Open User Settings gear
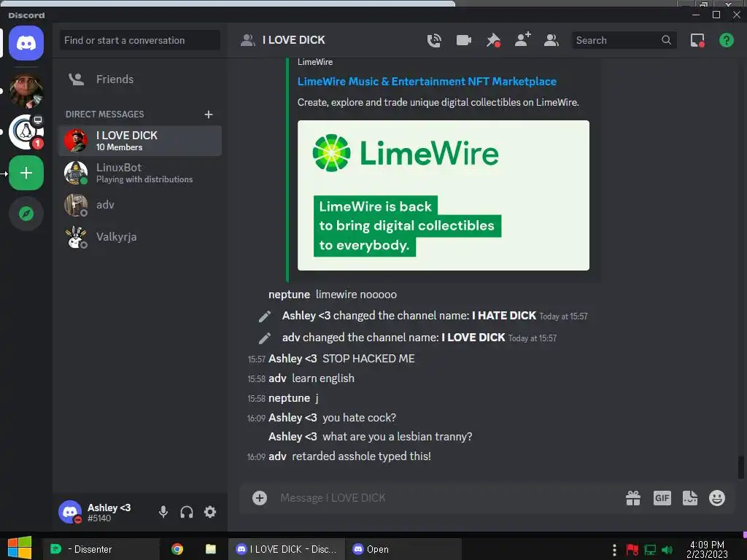 click(210, 512)
